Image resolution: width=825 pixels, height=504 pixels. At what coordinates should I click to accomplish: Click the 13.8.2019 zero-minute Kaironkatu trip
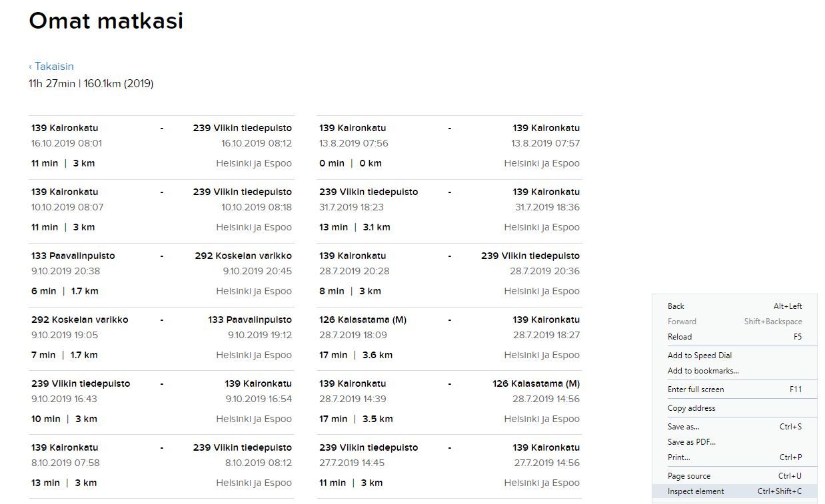(x=449, y=147)
